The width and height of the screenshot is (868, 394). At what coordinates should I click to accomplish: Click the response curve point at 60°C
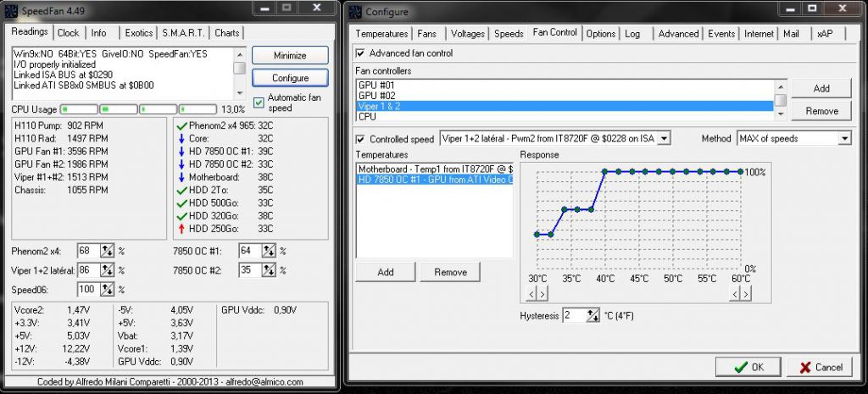tap(741, 171)
